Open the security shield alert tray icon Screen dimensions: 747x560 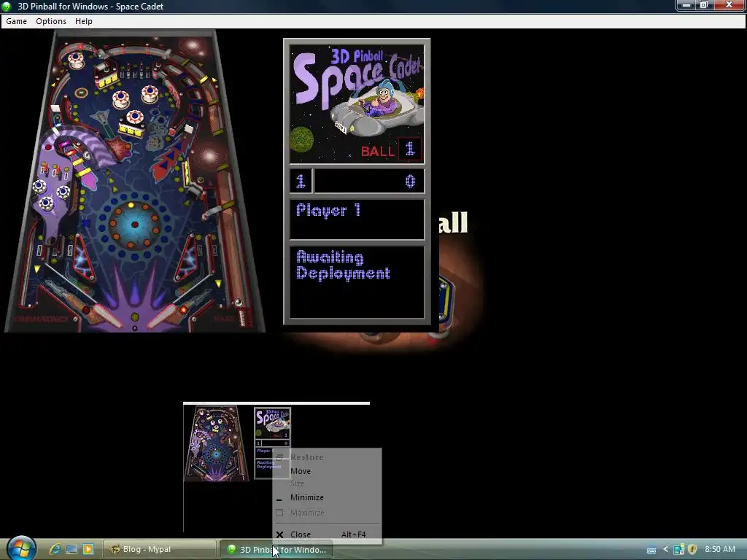692,550
